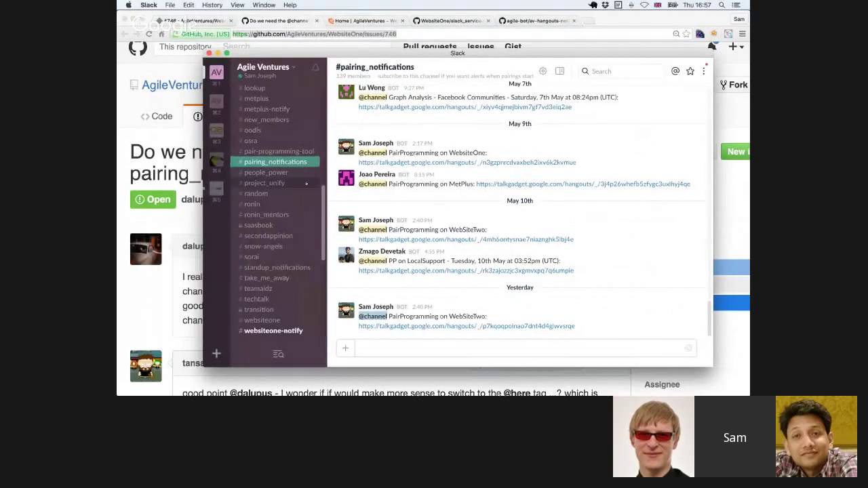Bookmark page with address bar star
The image size is (868, 488).
click(686, 34)
